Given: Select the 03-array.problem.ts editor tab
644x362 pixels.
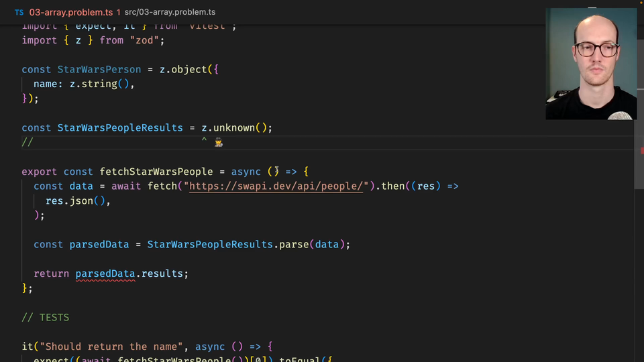Looking at the screenshot, I should pos(70,12).
